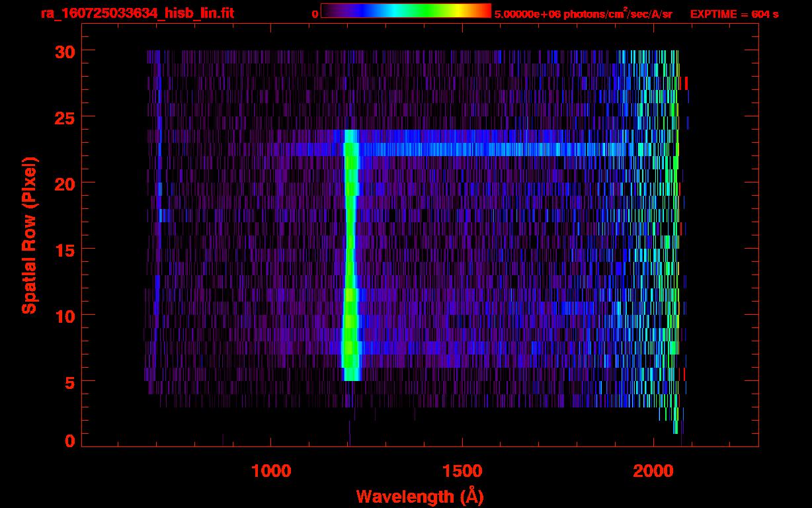812x508 pixels.
Task: Select the Spatial Row (Pixel) axis label
Action: [29, 235]
